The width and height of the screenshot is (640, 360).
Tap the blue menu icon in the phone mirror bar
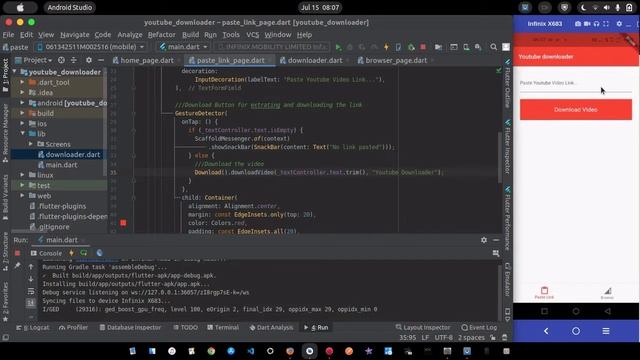tap(606, 331)
